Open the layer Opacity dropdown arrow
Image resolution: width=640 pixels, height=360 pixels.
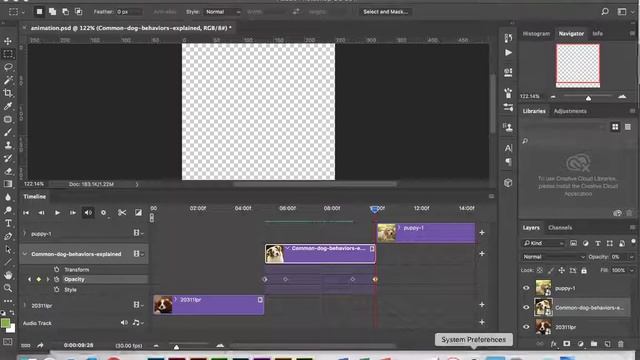pyautogui.click(x=631, y=257)
